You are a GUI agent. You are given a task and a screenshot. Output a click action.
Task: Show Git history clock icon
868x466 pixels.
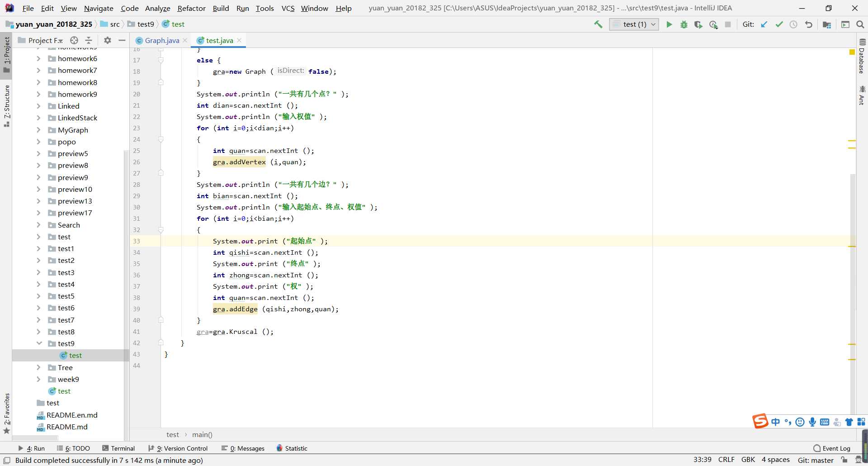click(793, 24)
